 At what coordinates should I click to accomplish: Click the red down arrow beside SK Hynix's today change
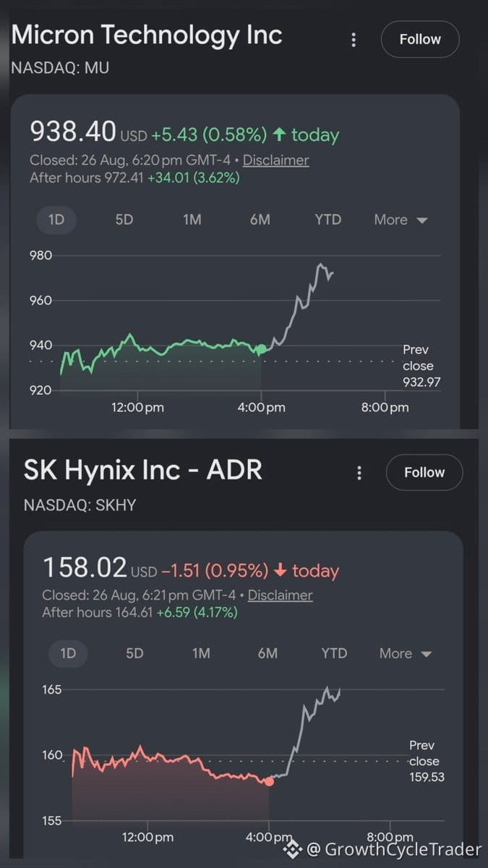(x=281, y=571)
